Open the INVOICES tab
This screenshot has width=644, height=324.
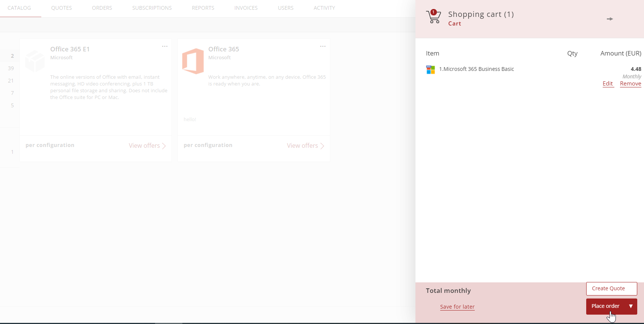pyautogui.click(x=246, y=8)
